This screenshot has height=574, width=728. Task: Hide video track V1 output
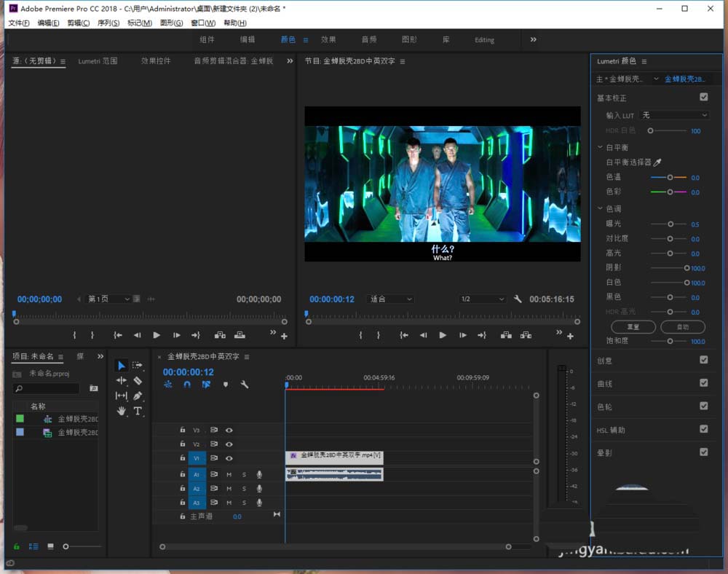click(229, 458)
